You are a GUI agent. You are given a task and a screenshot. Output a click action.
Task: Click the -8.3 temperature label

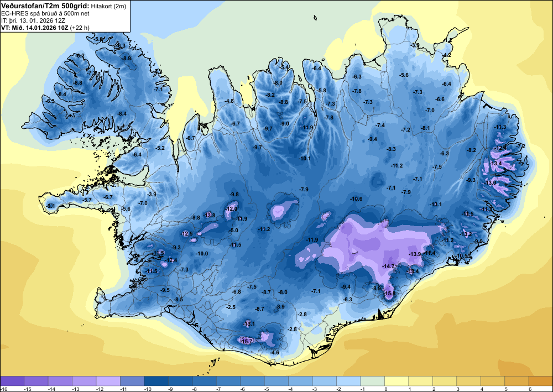(391, 149)
